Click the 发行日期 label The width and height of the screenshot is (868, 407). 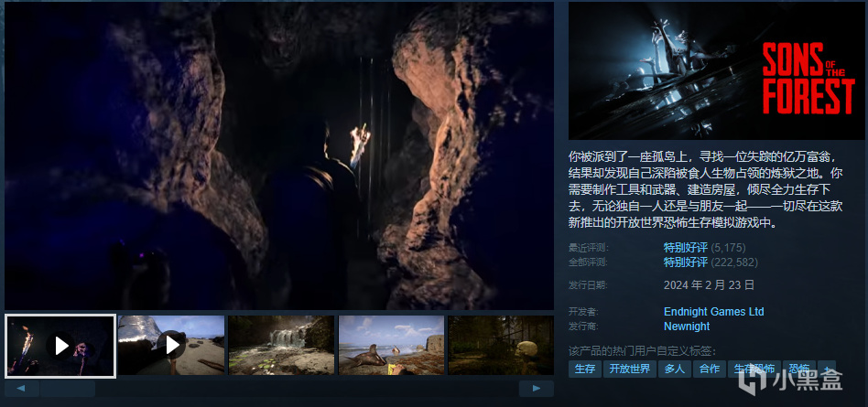click(588, 286)
